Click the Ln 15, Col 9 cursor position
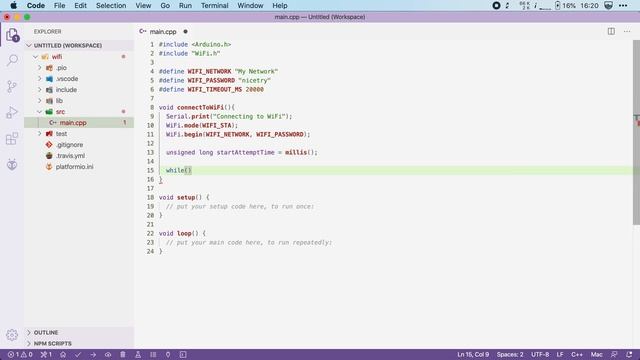 pyautogui.click(x=473, y=355)
